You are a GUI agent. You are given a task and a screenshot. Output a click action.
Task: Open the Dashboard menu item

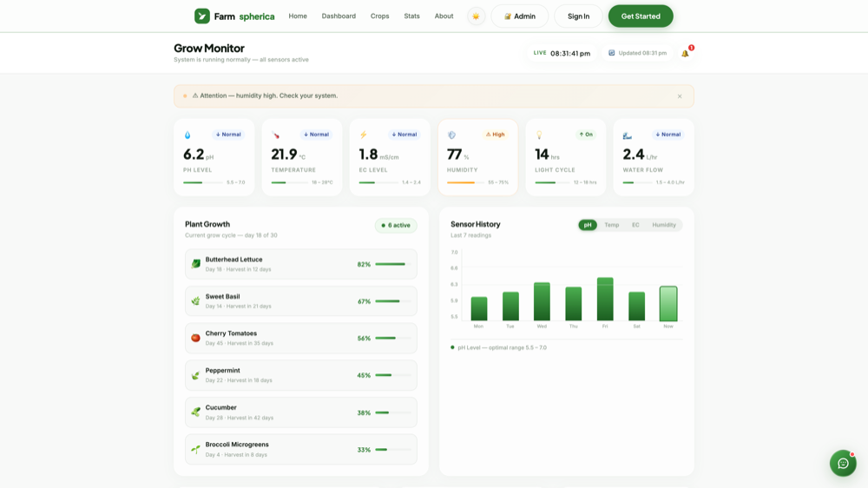339,16
